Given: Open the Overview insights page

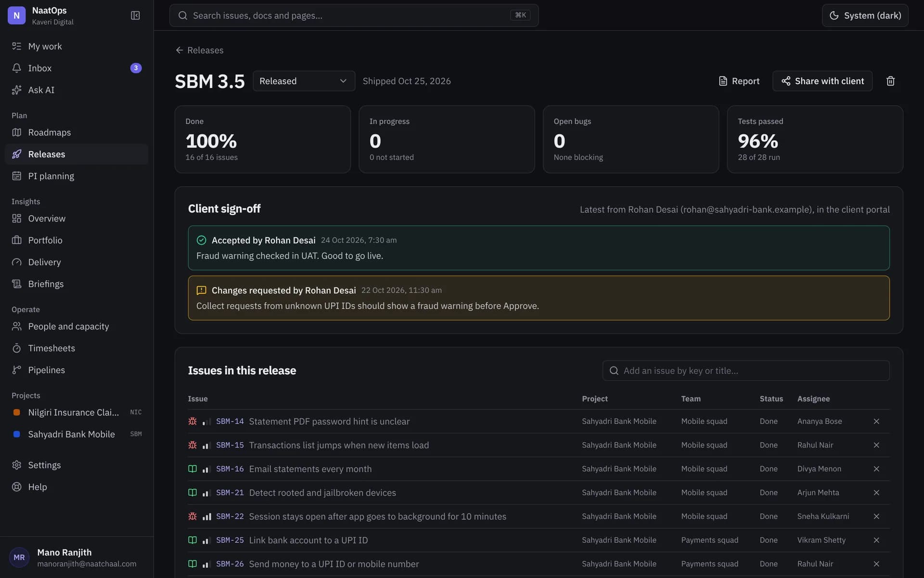Looking at the screenshot, I should click(77, 219).
